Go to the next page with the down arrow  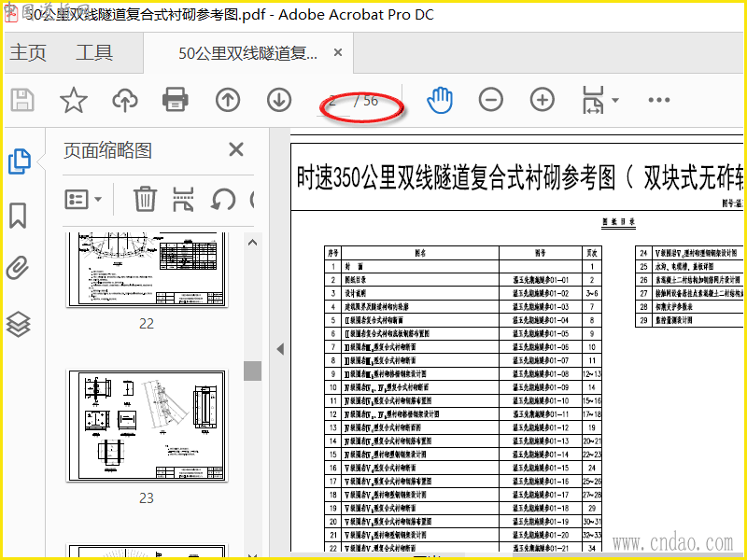pos(279,100)
